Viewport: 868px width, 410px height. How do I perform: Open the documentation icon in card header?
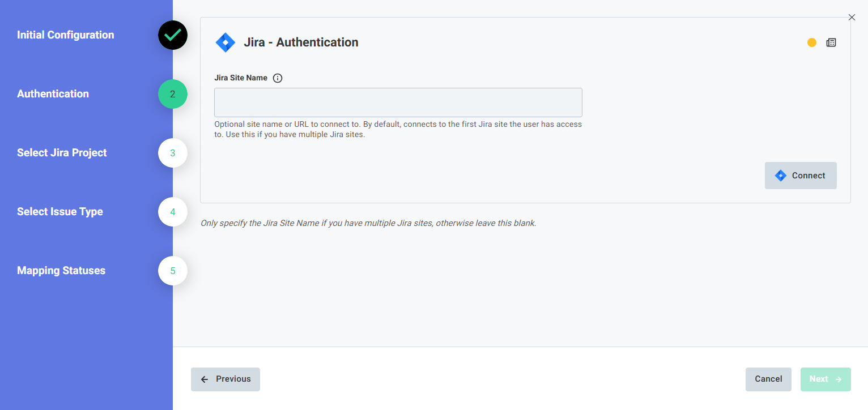pyautogui.click(x=831, y=42)
